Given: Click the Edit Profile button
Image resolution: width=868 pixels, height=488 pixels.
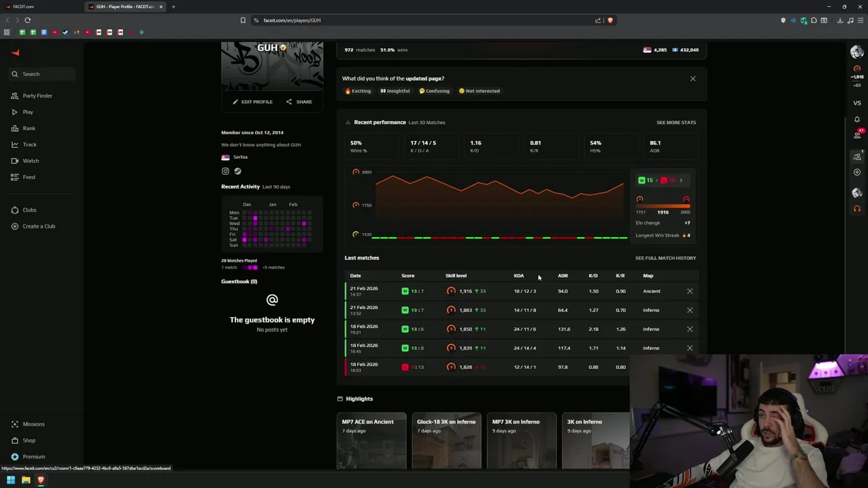Looking at the screenshot, I should pyautogui.click(x=252, y=102).
